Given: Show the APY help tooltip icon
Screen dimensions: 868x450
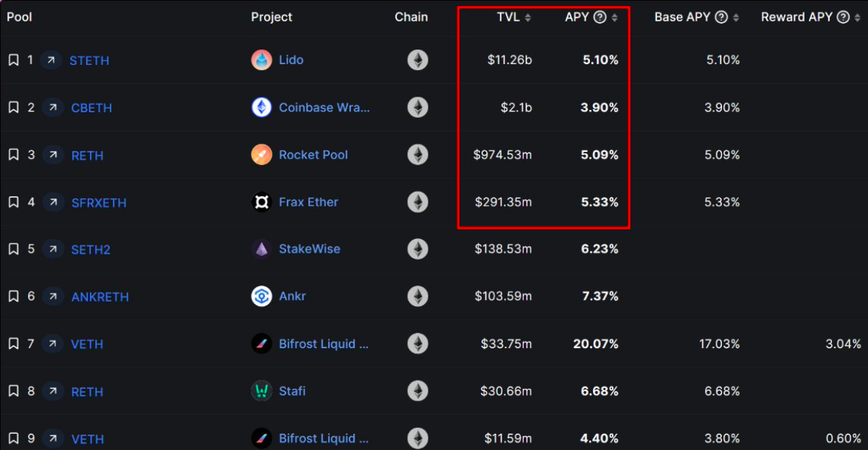Looking at the screenshot, I should [600, 17].
